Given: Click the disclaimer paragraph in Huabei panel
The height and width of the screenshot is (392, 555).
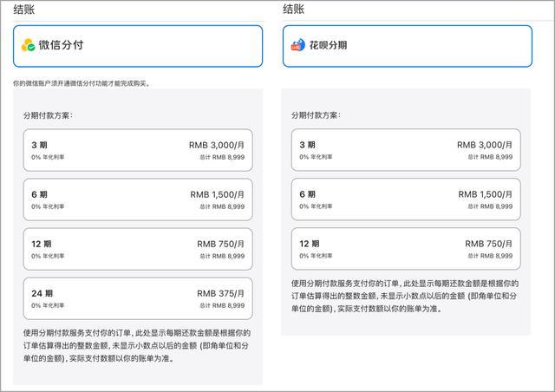Looking at the screenshot, I should pyautogui.click(x=405, y=296).
